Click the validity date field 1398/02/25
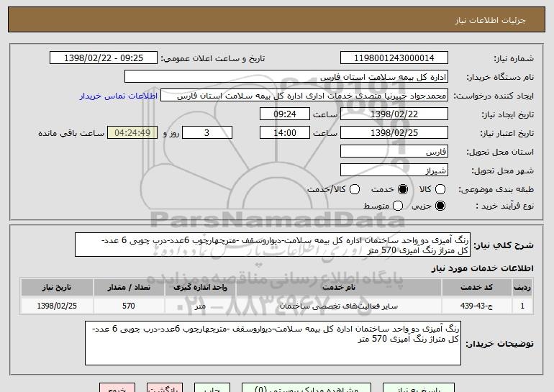554x392 pixels. (x=394, y=133)
